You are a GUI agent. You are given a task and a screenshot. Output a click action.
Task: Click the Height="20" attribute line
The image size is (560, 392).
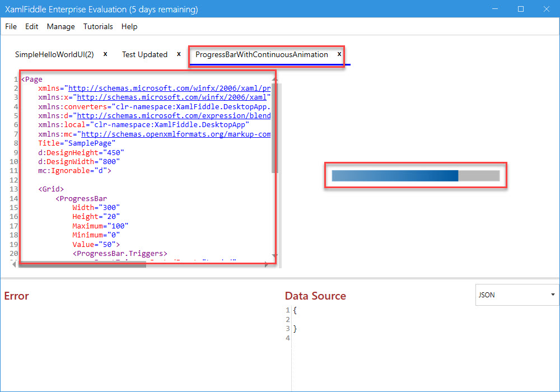coord(96,216)
